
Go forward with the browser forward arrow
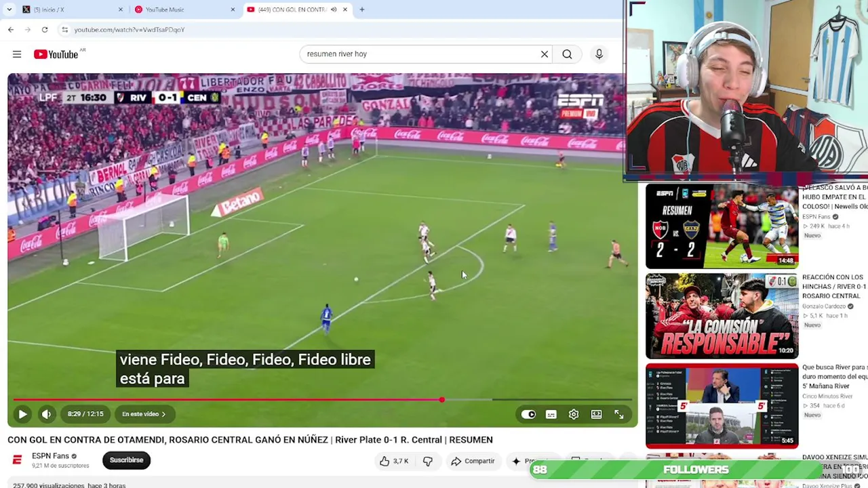click(x=28, y=30)
